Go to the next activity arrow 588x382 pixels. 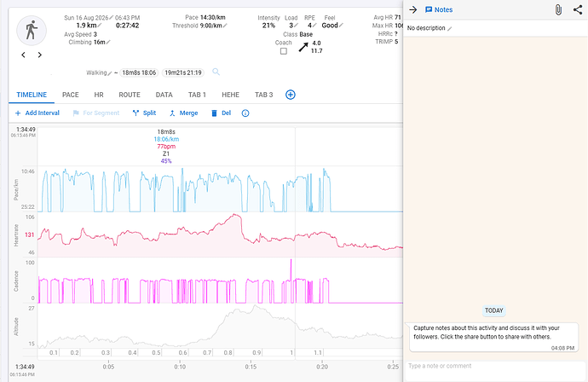(40, 55)
